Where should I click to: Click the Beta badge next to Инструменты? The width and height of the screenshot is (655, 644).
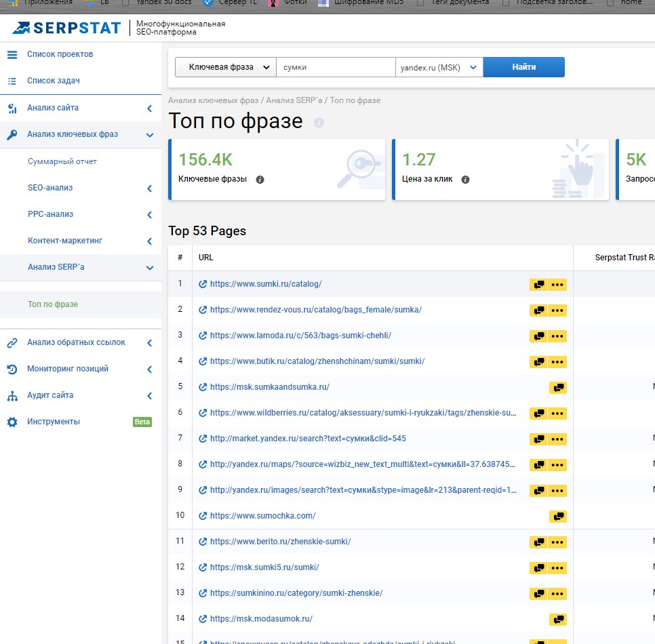(x=142, y=422)
